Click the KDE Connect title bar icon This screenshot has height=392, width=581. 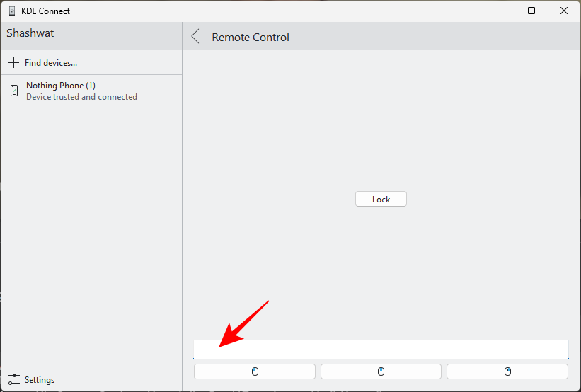point(12,11)
